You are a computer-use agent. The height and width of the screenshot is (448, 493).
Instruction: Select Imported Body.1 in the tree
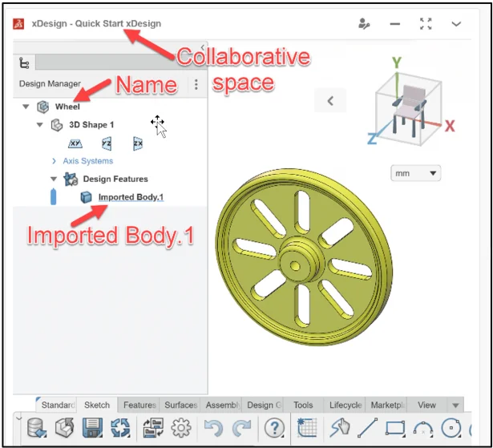[131, 197]
